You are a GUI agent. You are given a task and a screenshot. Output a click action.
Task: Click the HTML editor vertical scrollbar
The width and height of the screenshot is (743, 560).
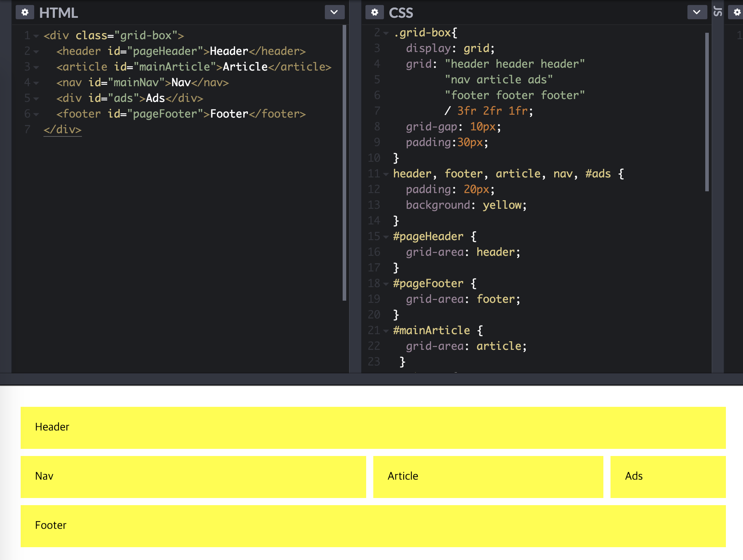(x=344, y=162)
